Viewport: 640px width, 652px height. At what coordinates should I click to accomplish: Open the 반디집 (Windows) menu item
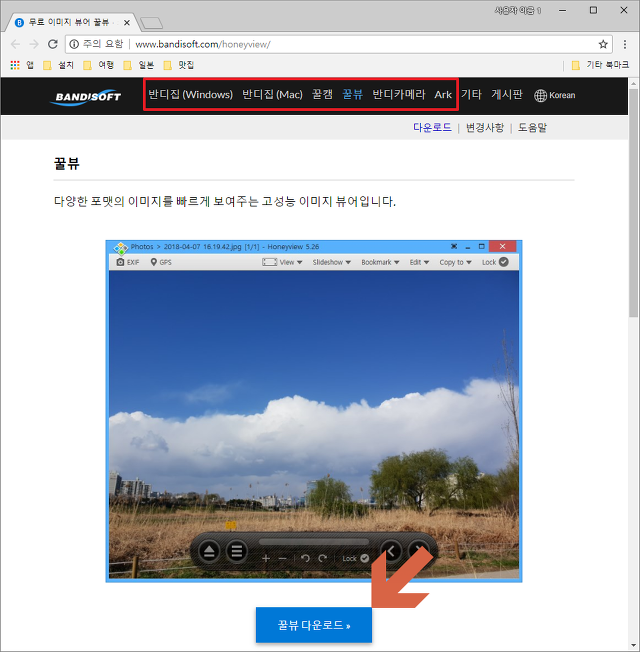190,95
